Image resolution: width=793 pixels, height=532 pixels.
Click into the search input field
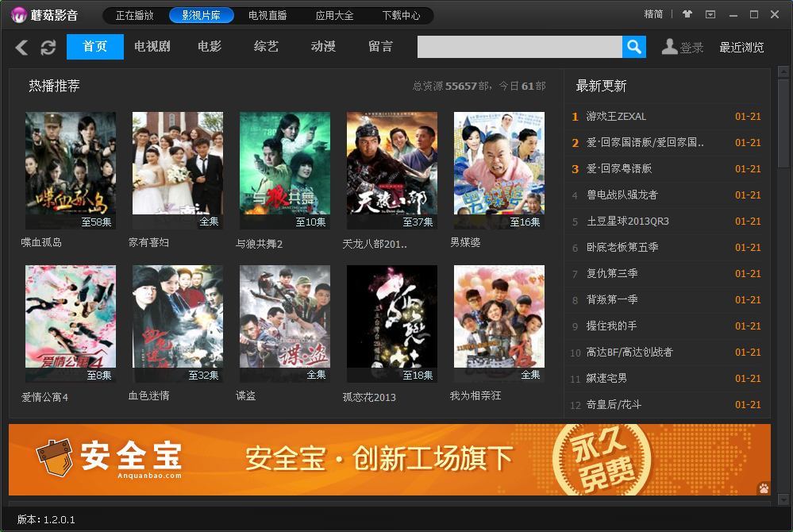click(x=519, y=47)
